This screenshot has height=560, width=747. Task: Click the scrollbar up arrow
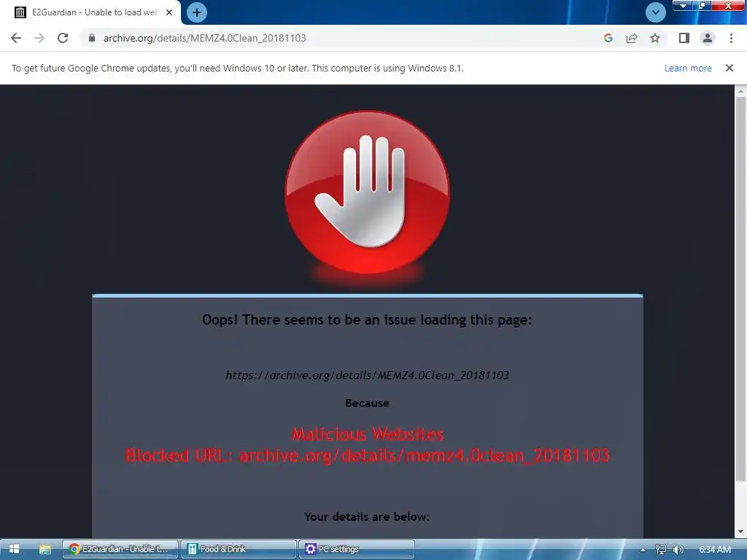coord(740,90)
